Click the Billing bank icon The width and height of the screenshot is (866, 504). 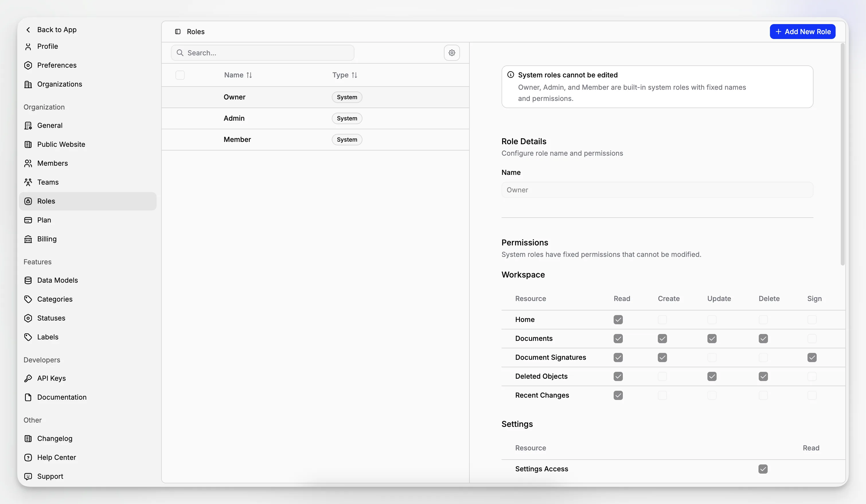click(28, 239)
